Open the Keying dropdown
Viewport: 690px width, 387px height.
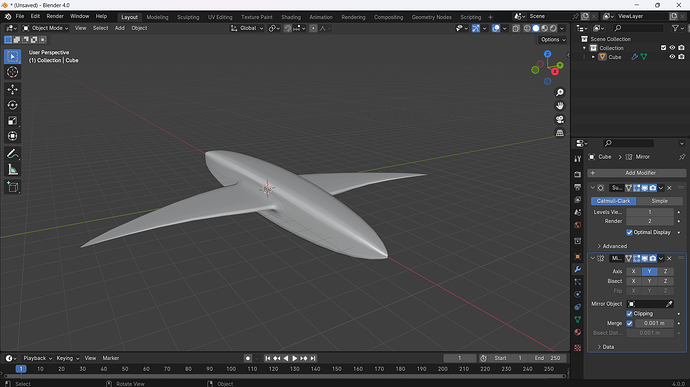click(68, 358)
